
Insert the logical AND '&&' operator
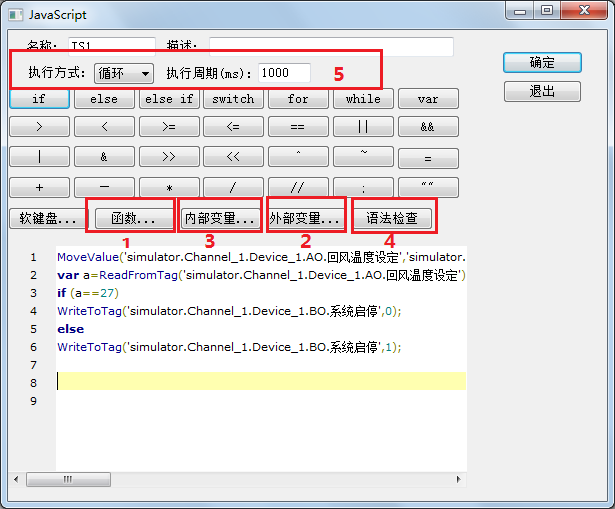coord(428,127)
